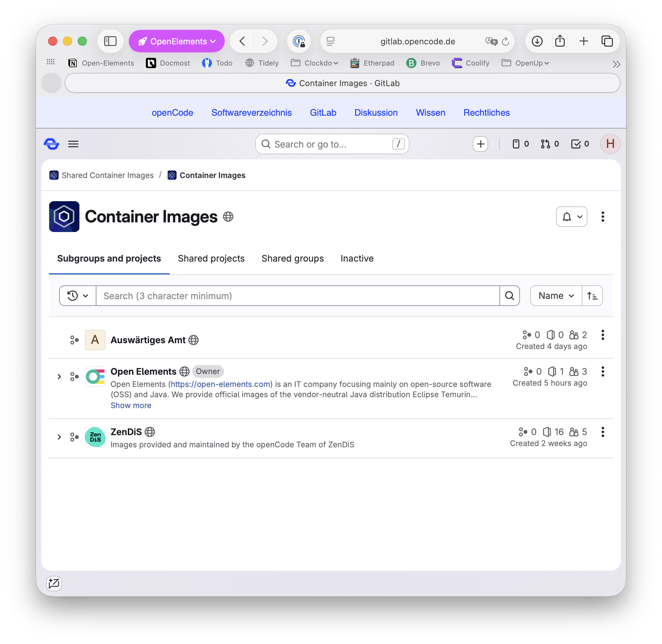Click the globe icon beside Container Images title
662x644 pixels.
[x=228, y=217]
